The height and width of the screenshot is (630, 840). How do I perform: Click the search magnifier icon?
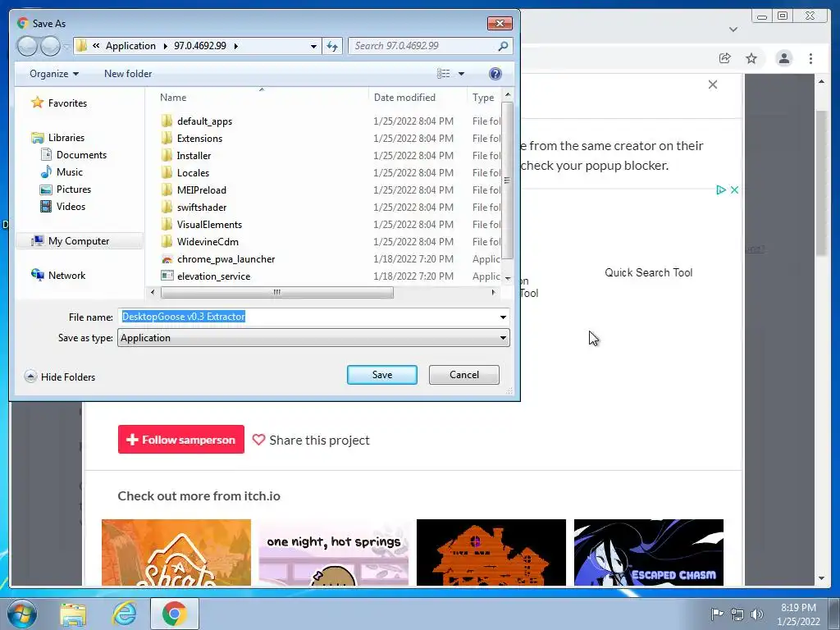[x=503, y=46]
